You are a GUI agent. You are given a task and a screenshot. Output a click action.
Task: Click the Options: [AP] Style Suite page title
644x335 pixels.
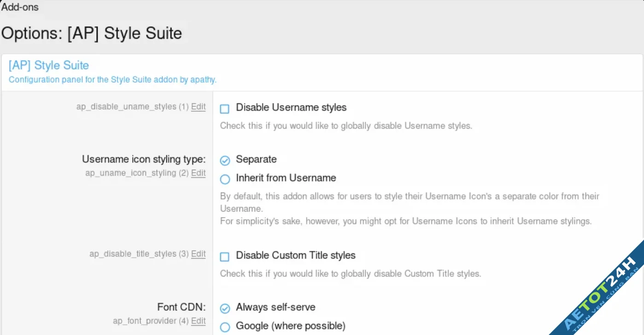pos(92,34)
